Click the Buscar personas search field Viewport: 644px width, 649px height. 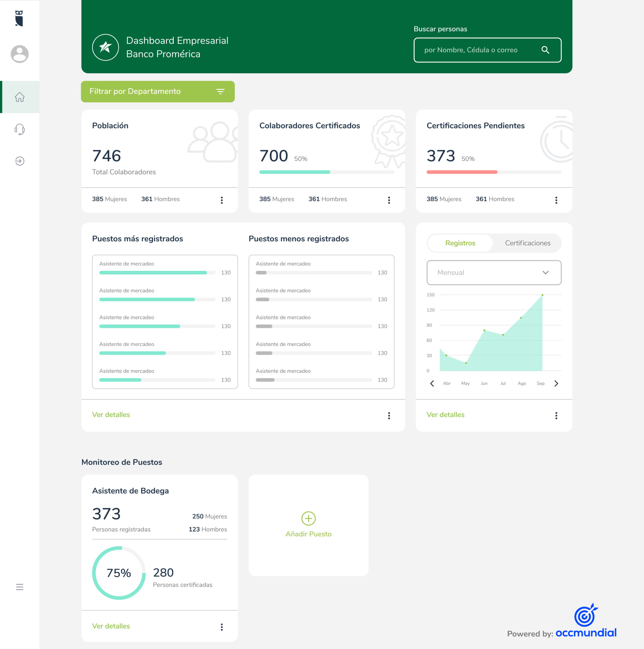click(477, 50)
